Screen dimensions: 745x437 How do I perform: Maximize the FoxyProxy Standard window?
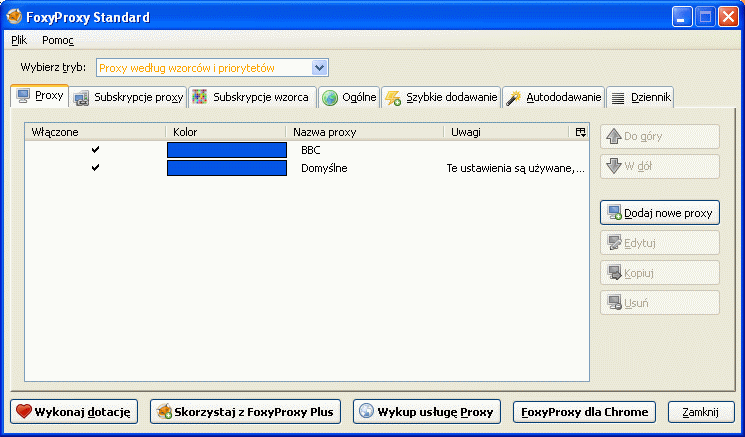705,18
